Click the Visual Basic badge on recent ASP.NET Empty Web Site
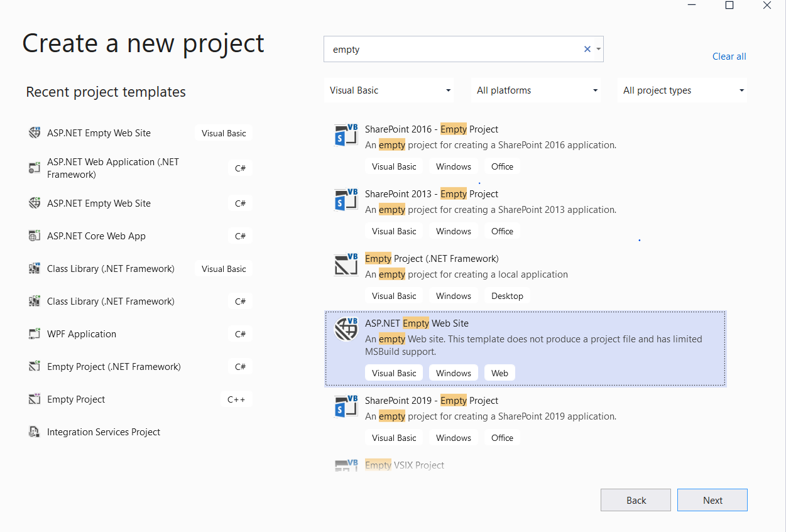Image resolution: width=786 pixels, height=532 pixels. pos(224,133)
